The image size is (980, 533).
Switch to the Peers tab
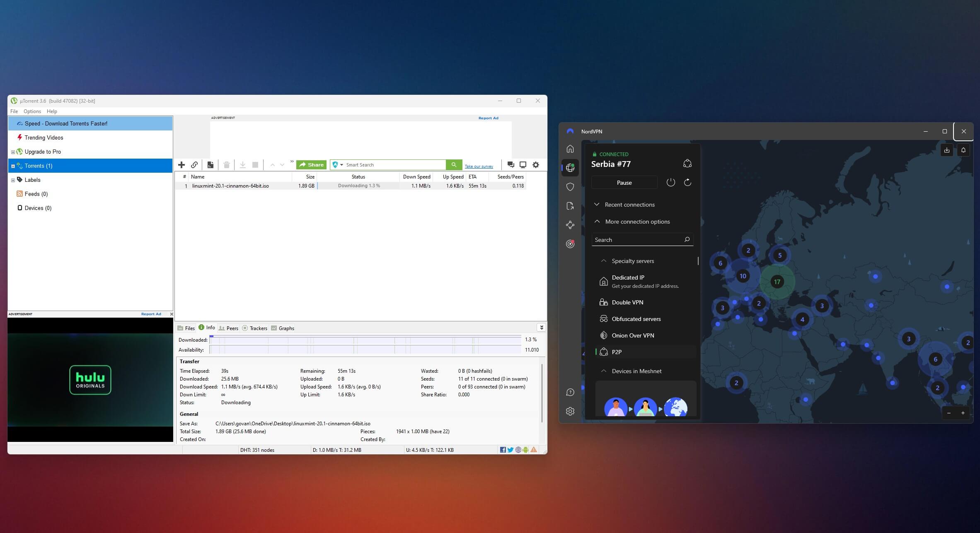click(x=228, y=328)
